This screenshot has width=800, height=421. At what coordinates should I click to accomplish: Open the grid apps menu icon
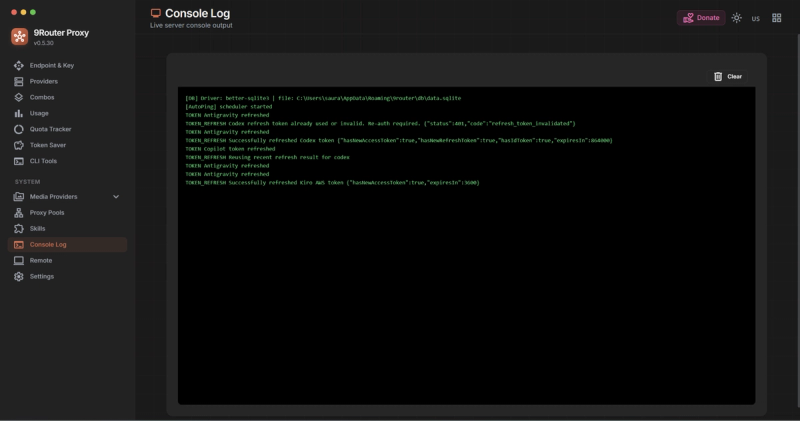777,18
